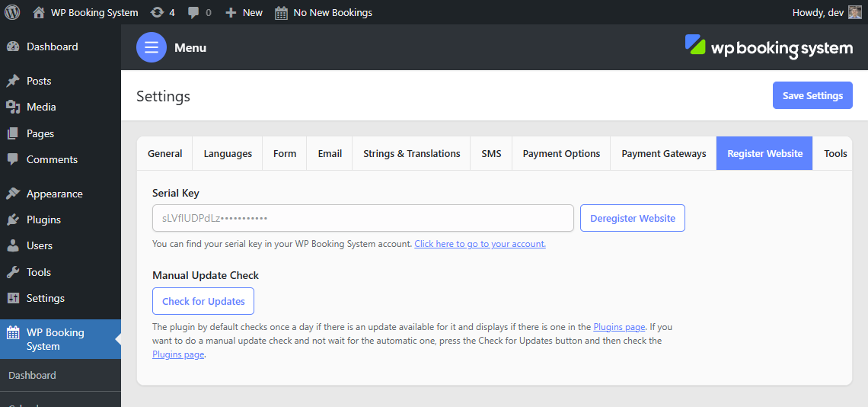Open the Dashboard submenu under WP Booking System
The width and height of the screenshot is (868, 407).
click(32, 376)
